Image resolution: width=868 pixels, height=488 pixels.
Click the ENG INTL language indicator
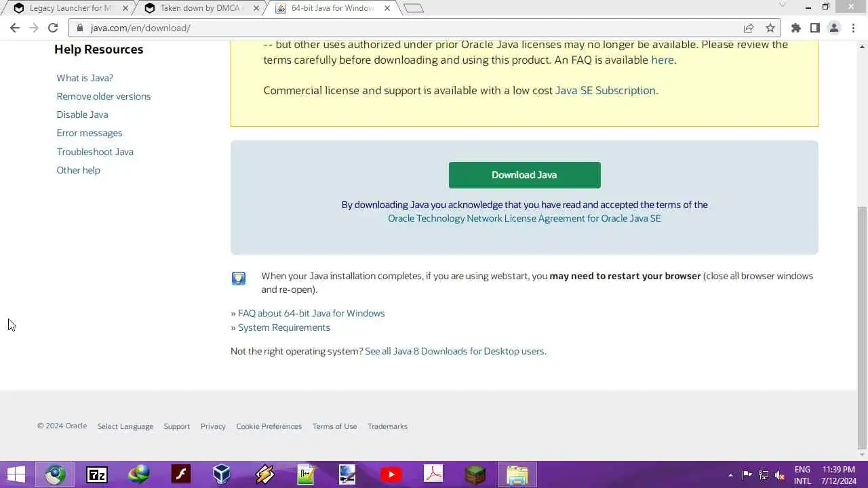click(802, 475)
